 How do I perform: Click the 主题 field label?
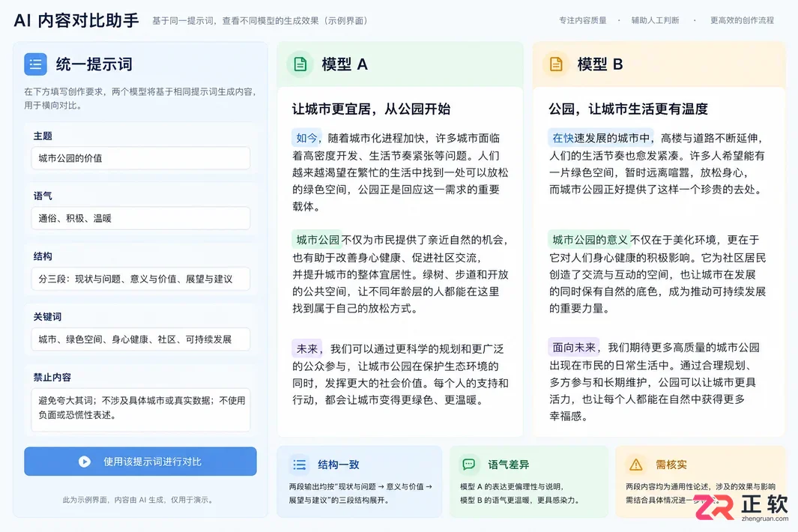(43, 136)
